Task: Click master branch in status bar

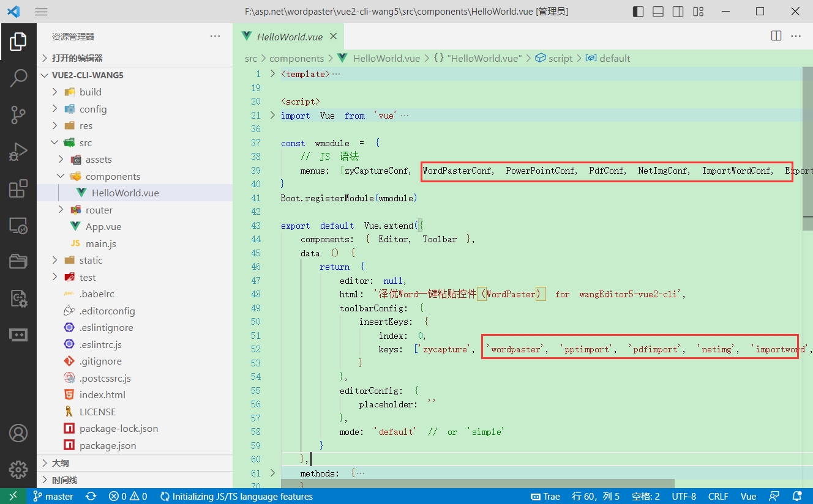Action: 53,497
